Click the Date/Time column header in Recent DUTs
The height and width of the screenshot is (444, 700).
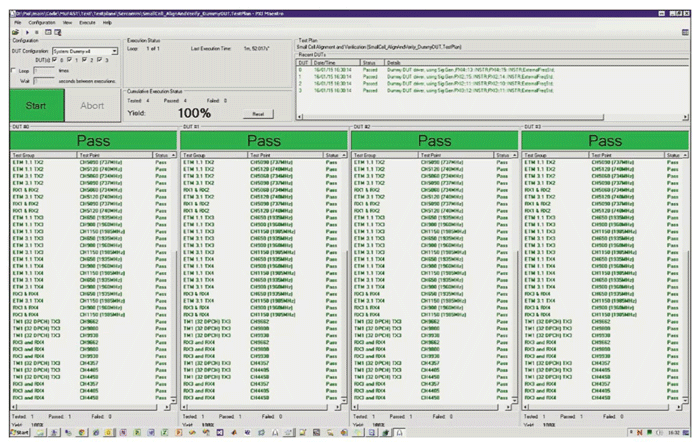pyautogui.click(x=335, y=62)
